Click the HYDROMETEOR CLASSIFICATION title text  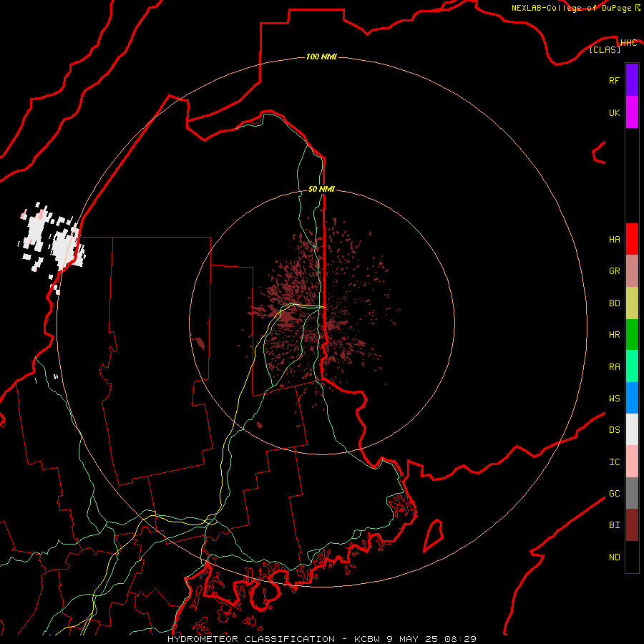(x=251, y=639)
